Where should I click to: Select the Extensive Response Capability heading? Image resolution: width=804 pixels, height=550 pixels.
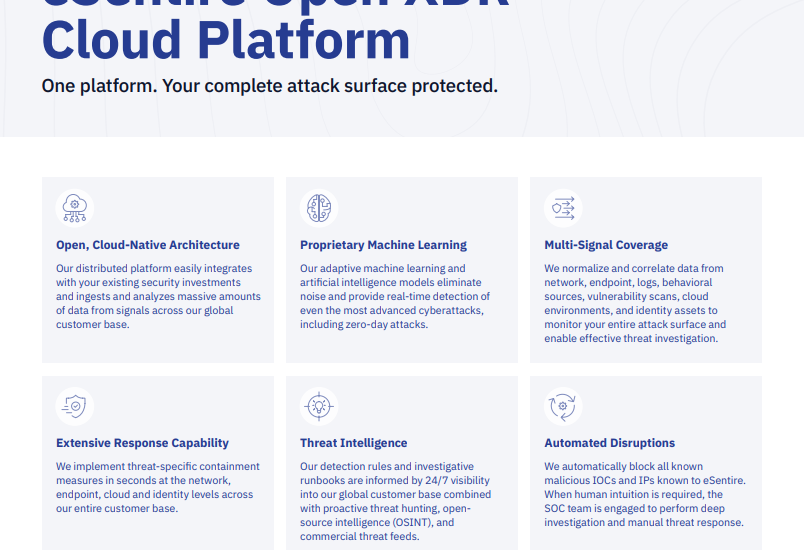pyautogui.click(x=143, y=443)
